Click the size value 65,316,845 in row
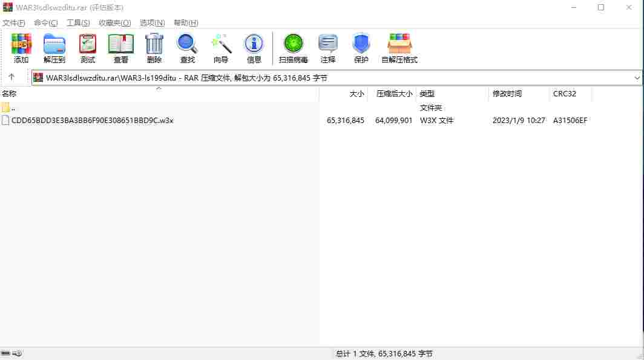644x360 pixels. (346, 120)
